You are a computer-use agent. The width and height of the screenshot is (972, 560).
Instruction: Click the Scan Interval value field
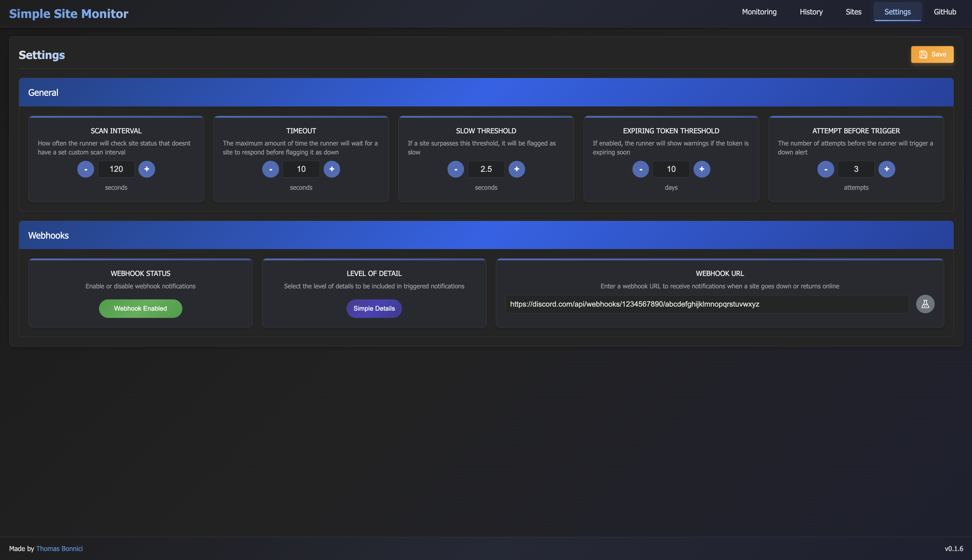tap(116, 169)
